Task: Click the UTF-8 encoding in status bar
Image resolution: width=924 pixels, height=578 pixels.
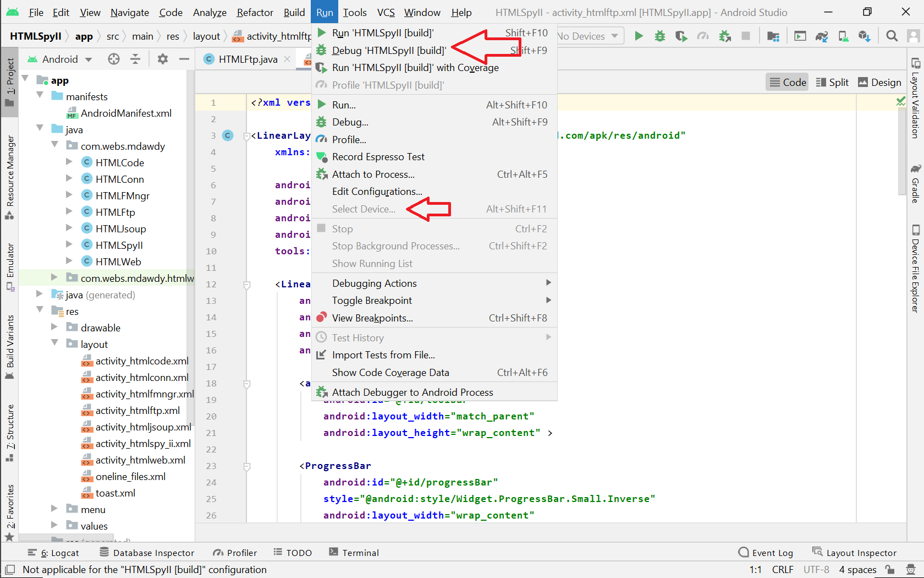Action: (816, 570)
